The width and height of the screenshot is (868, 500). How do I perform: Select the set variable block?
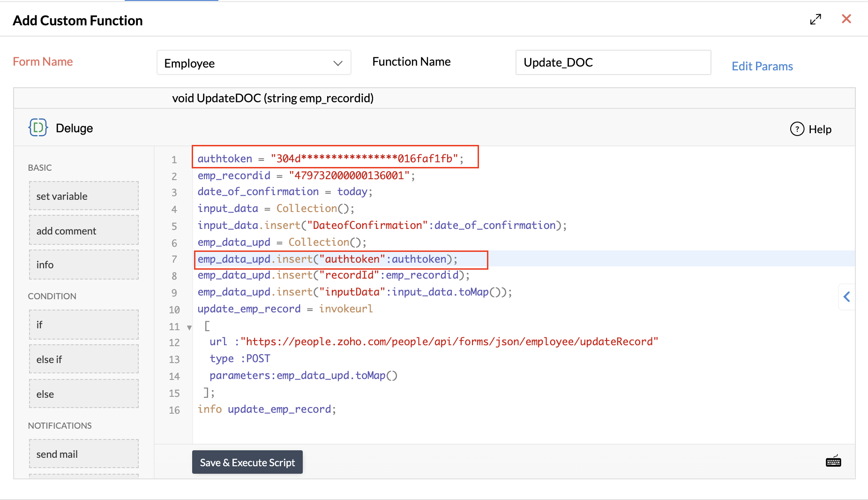tap(84, 196)
